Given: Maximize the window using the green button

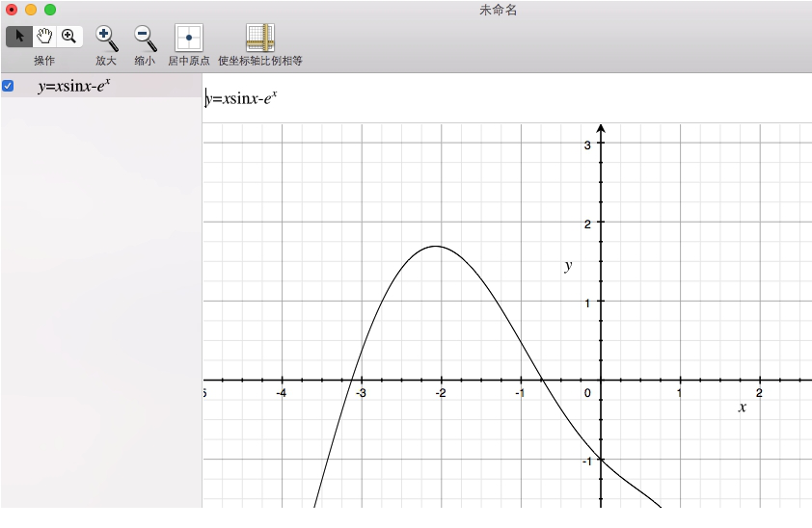Looking at the screenshot, I should pos(50,10).
